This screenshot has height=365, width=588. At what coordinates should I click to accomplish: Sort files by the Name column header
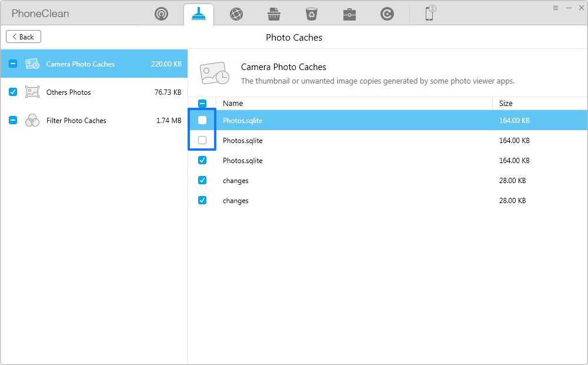[233, 104]
